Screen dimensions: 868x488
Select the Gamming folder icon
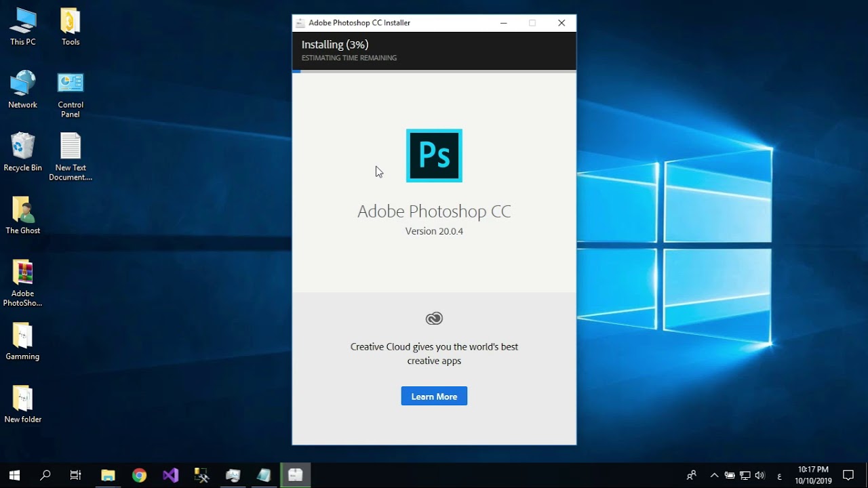(22, 342)
